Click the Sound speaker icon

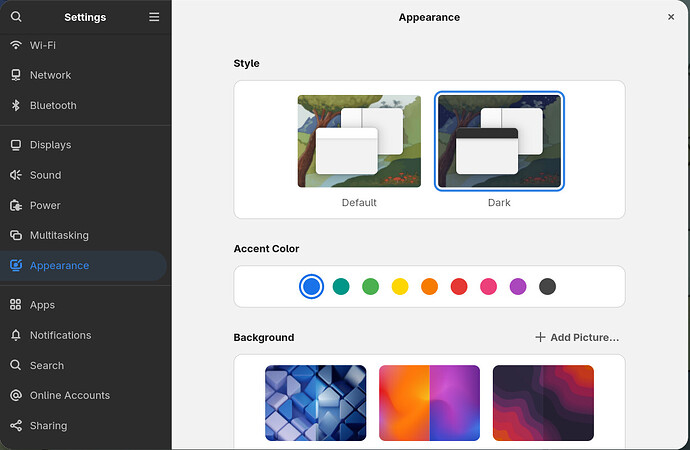pos(16,175)
